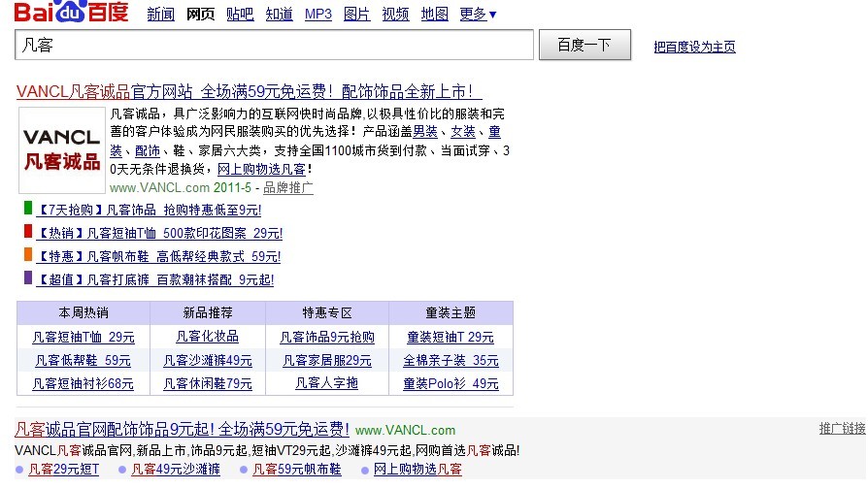Click the 男装 link
868x489 pixels.
425,132
